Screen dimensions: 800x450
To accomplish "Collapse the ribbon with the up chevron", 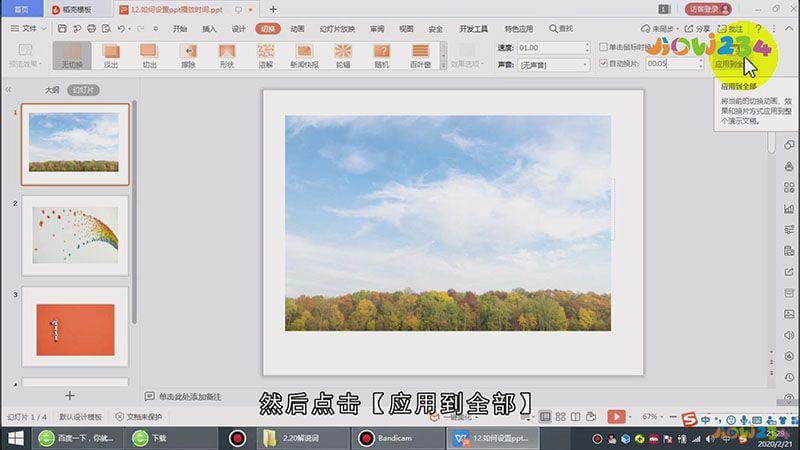I will (x=789, y=29).
